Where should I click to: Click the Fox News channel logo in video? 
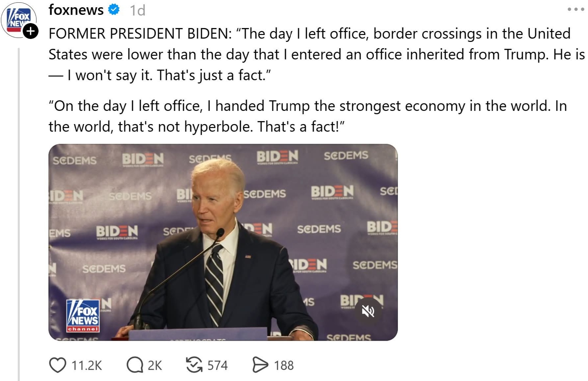click(83, 316)
